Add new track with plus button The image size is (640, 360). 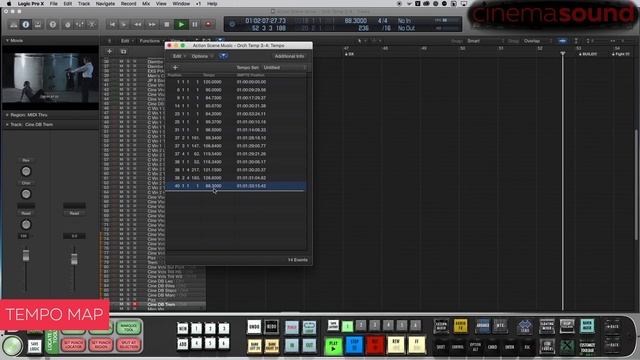109,51
